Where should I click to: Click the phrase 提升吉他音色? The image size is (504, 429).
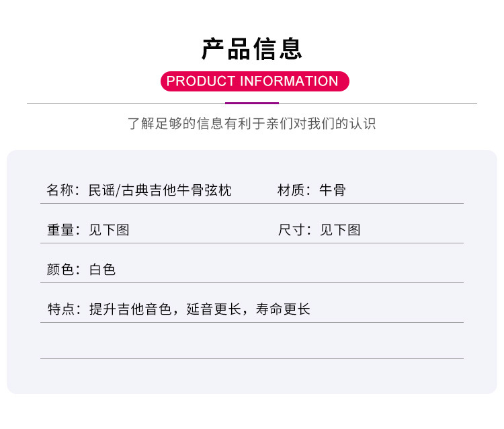tap(130, 309)
